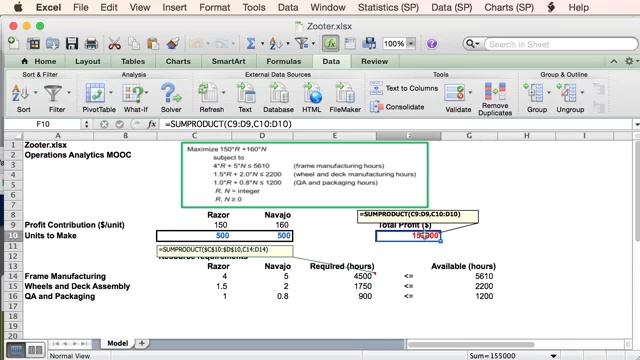Open the ribbon Filter dropdown arrow
640x360 pixels.
(x=69, y=93)
